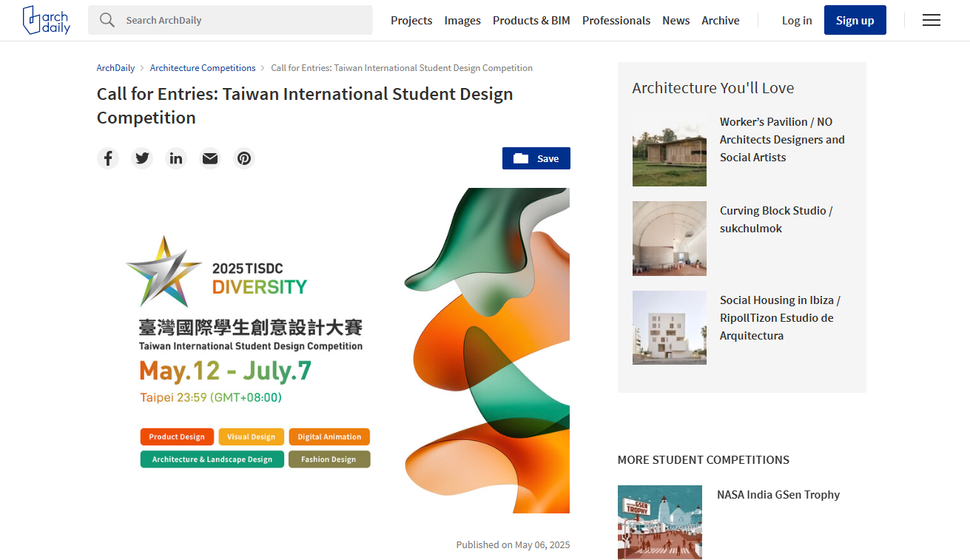Share article on LinkedIn
The width and height of the screenshot is (970, 560).
pos(176,158)
